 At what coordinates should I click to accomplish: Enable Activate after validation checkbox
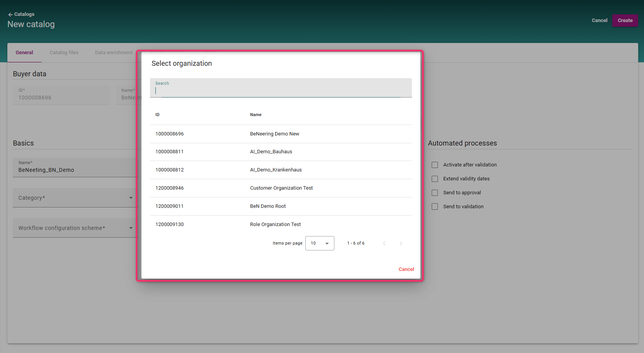pyautogui.click(x=435, y=165)
